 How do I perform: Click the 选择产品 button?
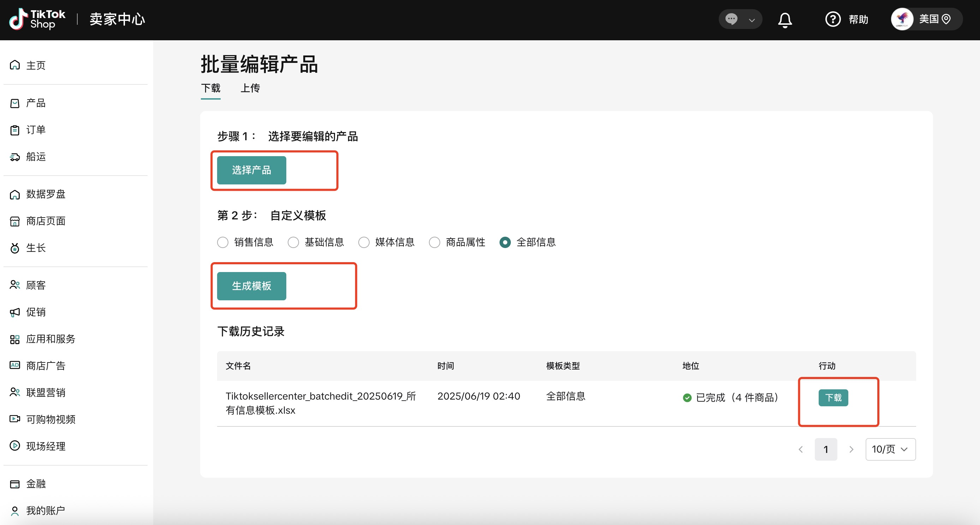[x=251, y=170]
